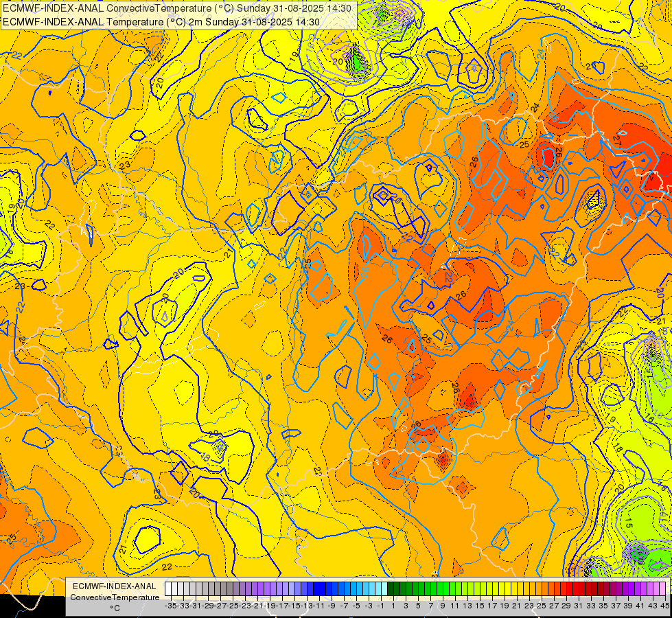This screenshot has height=618, width=672.
Task: Pick the white swatch above -35 in legend
Action: [x=168, y=588]
